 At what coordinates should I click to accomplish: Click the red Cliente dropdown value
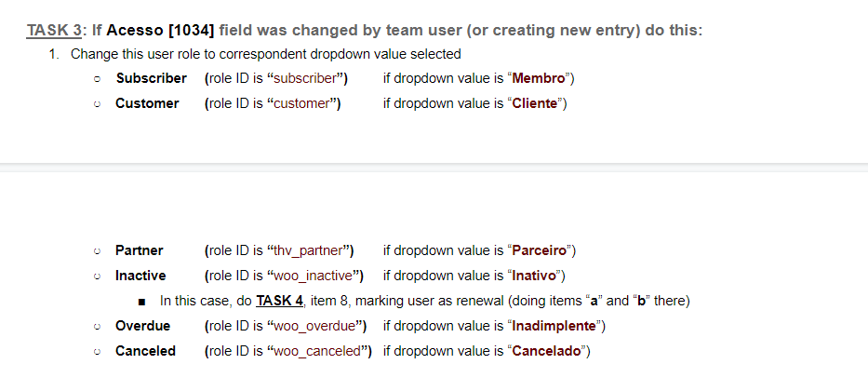[538, 103]
